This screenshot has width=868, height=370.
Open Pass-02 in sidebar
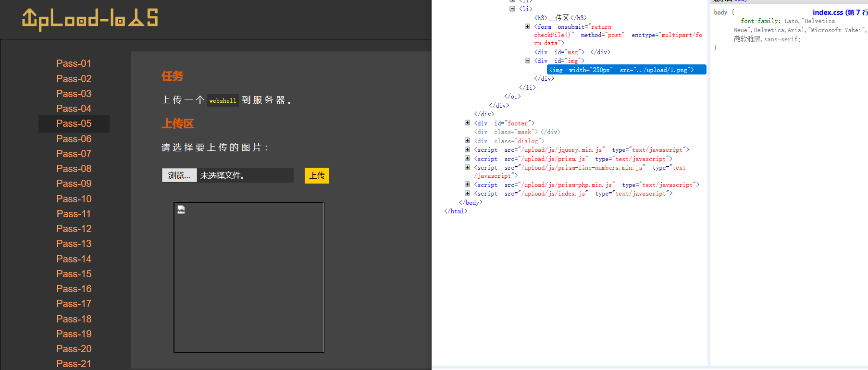[x=74, y=79]
